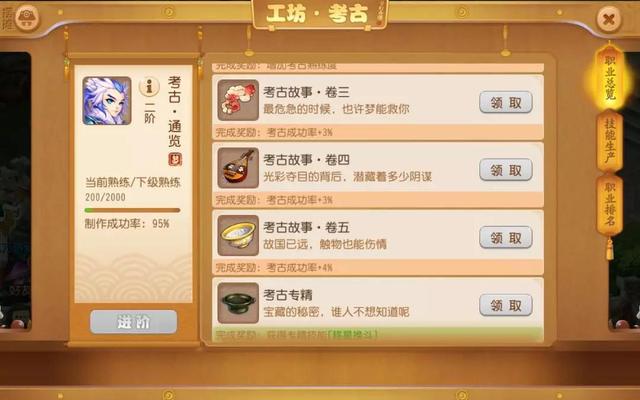Open the character avatar portrait
This screenshot has height=400, width=640.
(107, 101)
